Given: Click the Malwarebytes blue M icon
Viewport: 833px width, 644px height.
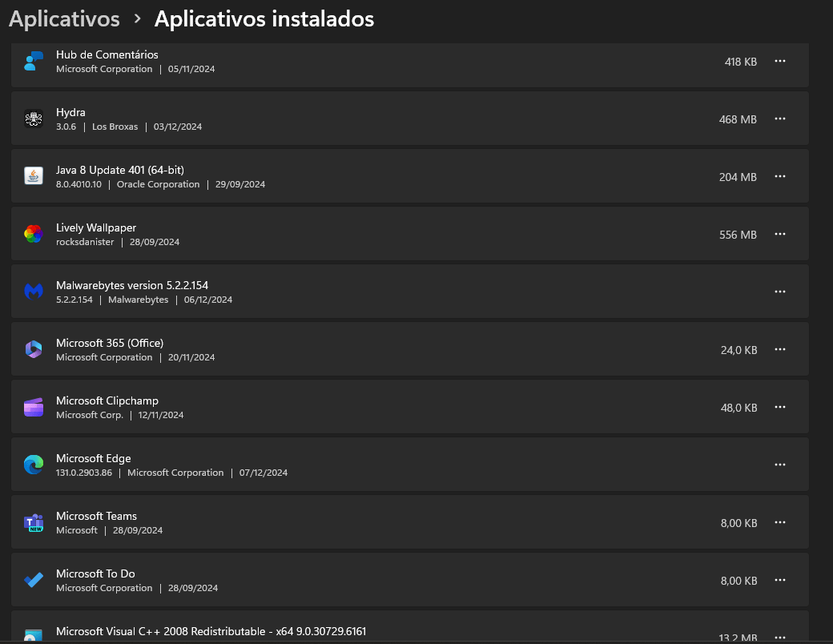Looking at the screenshot, I should (34, 292).
